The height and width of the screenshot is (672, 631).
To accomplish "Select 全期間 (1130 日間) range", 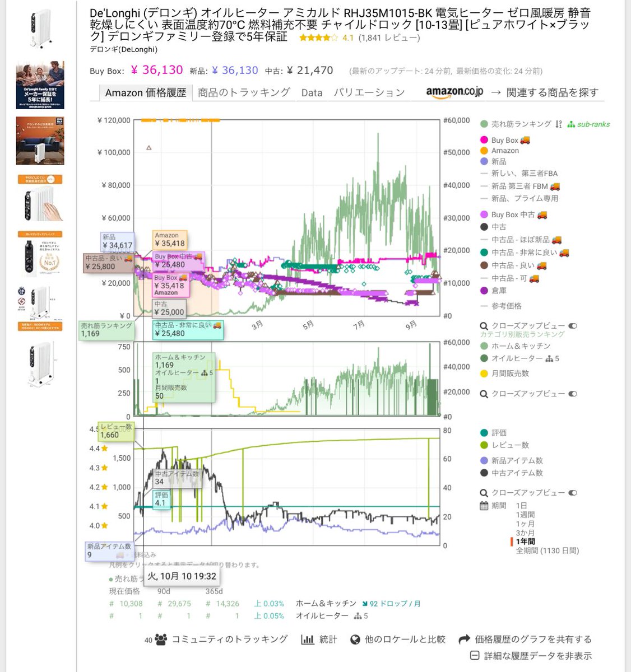I will pos(548,550).
